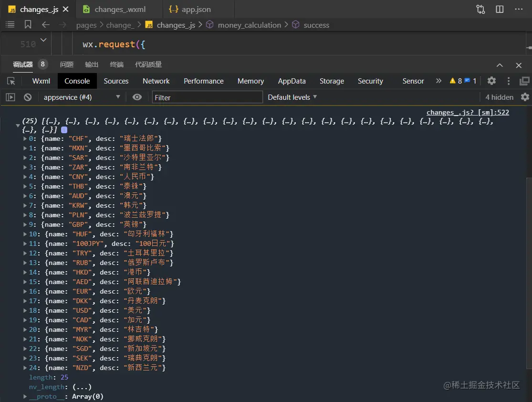Open devtools three-dot customize menu

[508, 81]
